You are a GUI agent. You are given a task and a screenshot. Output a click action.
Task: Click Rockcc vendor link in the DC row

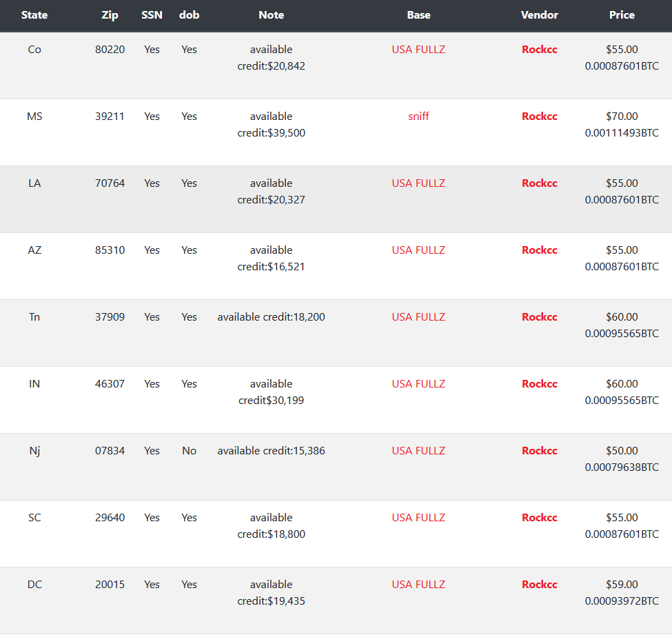tap(540, 585)
